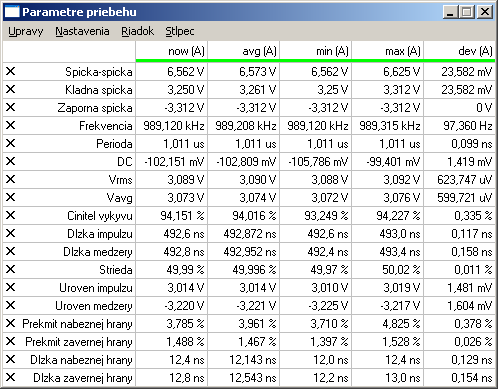Delete the Frekvencia row using its X
This screenshot has width=498, height=389.
(x=11, y=125)
